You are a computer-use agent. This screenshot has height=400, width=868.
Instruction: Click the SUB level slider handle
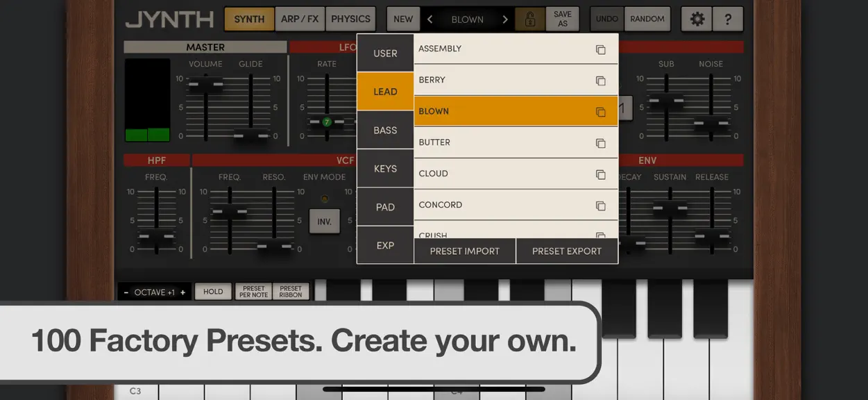pyautogui.click(x=666, y=100)
